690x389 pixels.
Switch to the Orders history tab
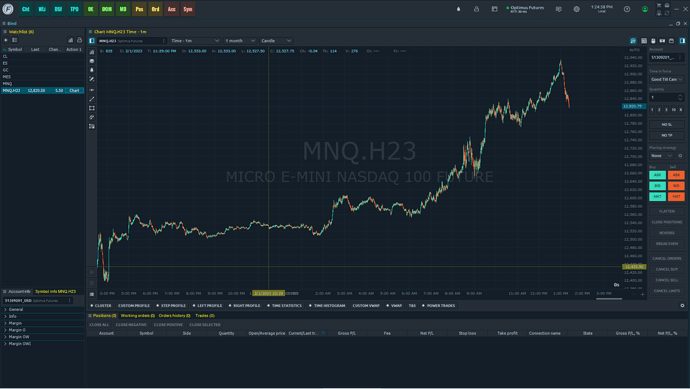tap(174, 316)
